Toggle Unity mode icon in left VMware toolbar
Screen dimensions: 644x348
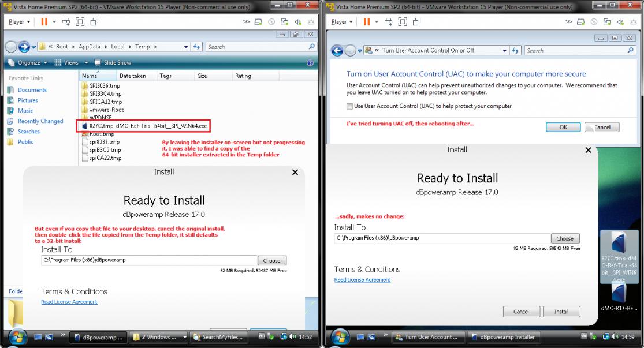point(94,22)
